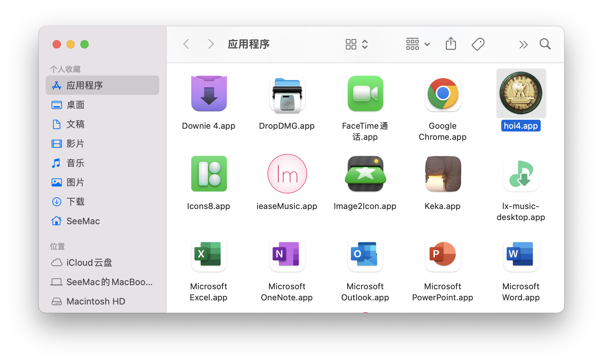Click the Share toolbar button

(x=451, y=44)
